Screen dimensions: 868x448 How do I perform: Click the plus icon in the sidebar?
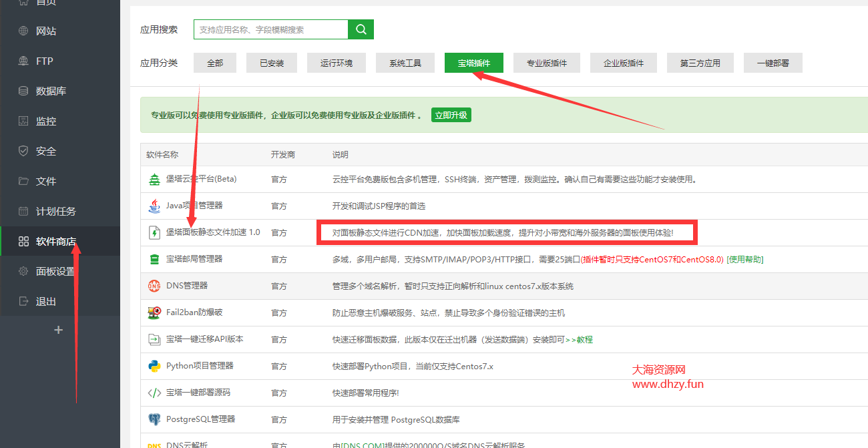tap(58, 330)
